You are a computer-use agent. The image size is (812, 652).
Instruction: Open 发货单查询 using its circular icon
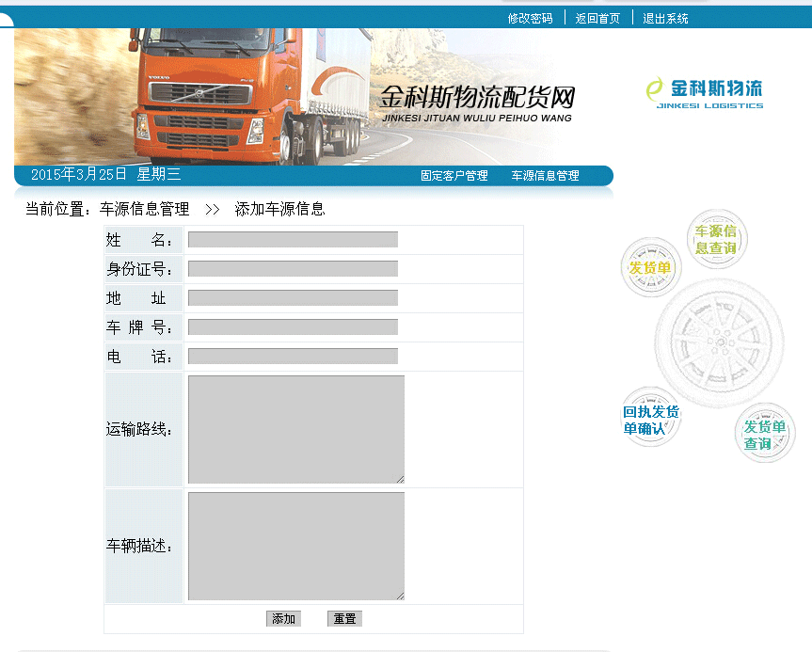[765, 433]
